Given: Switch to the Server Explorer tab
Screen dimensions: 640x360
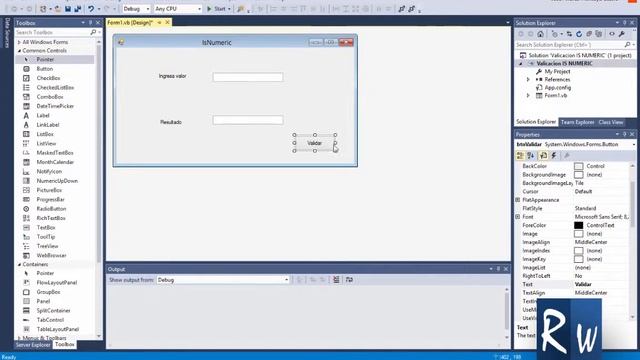Looking at the screenshot, I should click(33, 345).
